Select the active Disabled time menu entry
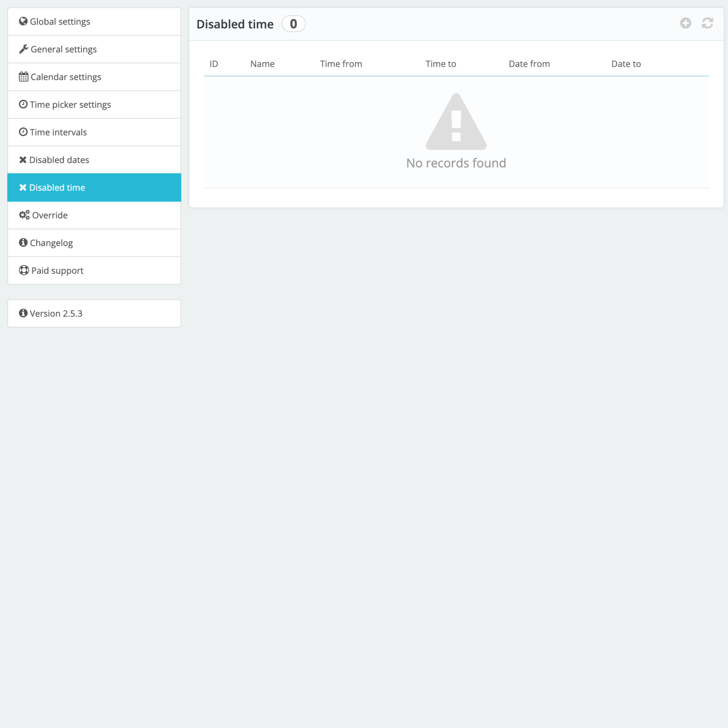Image resolution: width=728 pixels, height=728 pixels. pos(57,188)
